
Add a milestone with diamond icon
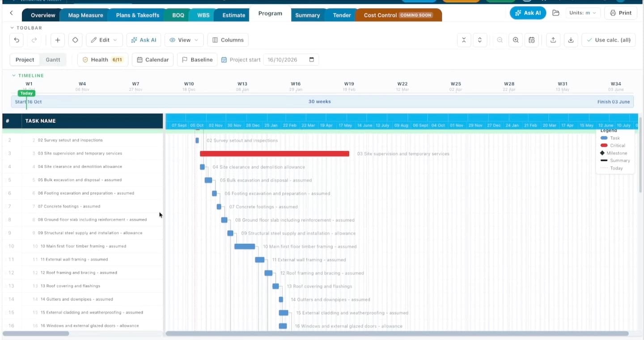(x=75, y=40)
